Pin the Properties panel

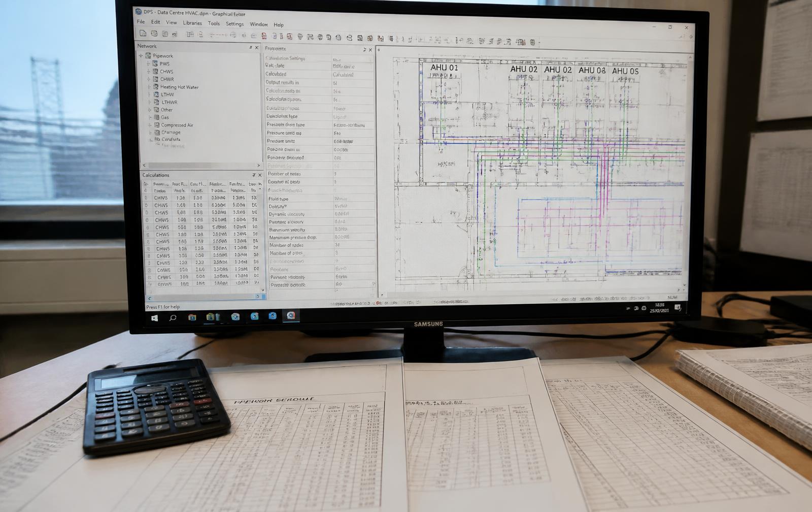point(364,50)
